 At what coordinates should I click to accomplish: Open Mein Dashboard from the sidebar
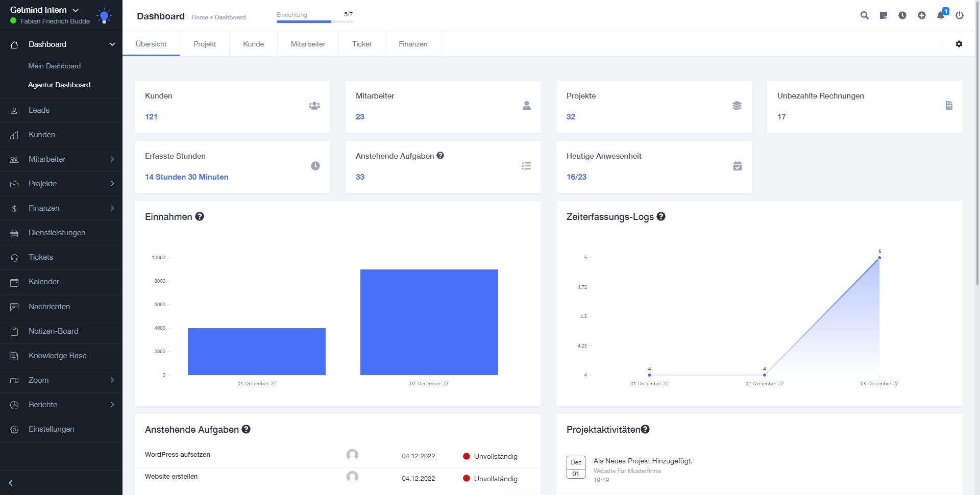pyautogui.click(x=55, y=66)
